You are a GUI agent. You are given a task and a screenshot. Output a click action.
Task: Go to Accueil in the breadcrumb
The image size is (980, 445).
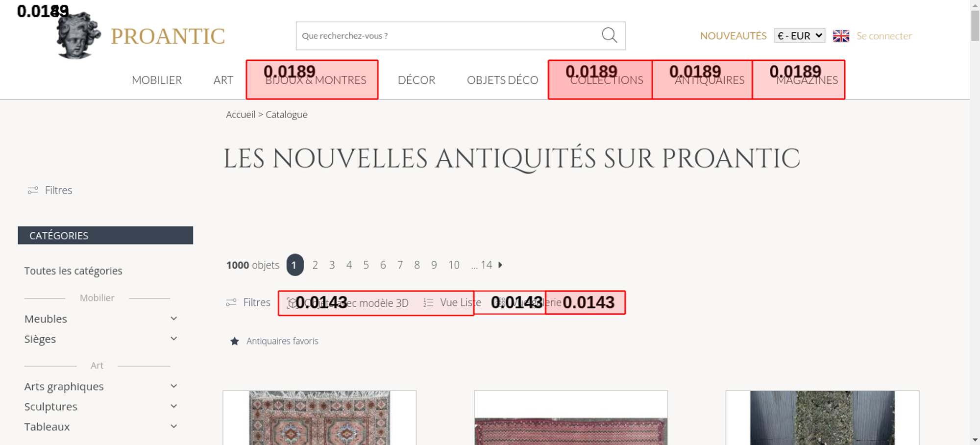coord(241,114)
